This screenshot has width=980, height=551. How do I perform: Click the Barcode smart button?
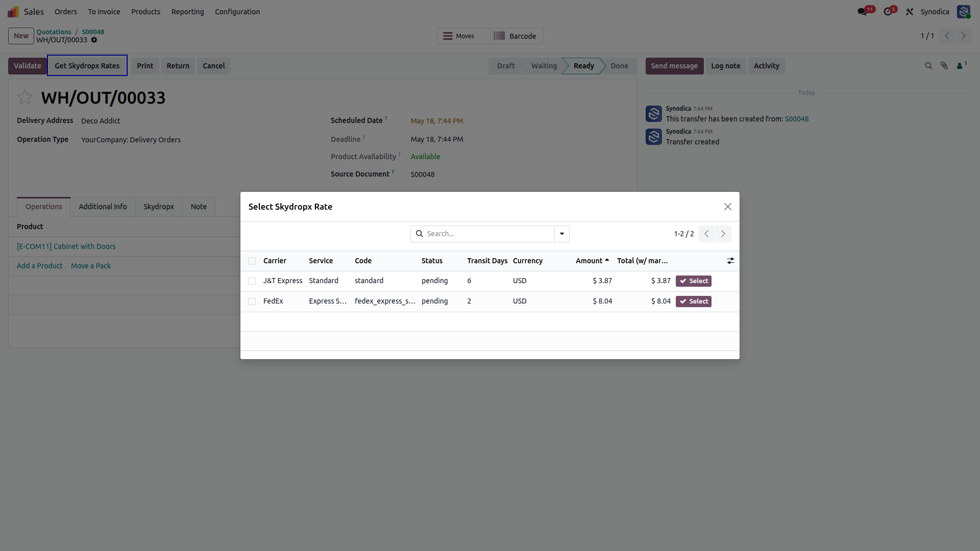(x=517, y=36)
